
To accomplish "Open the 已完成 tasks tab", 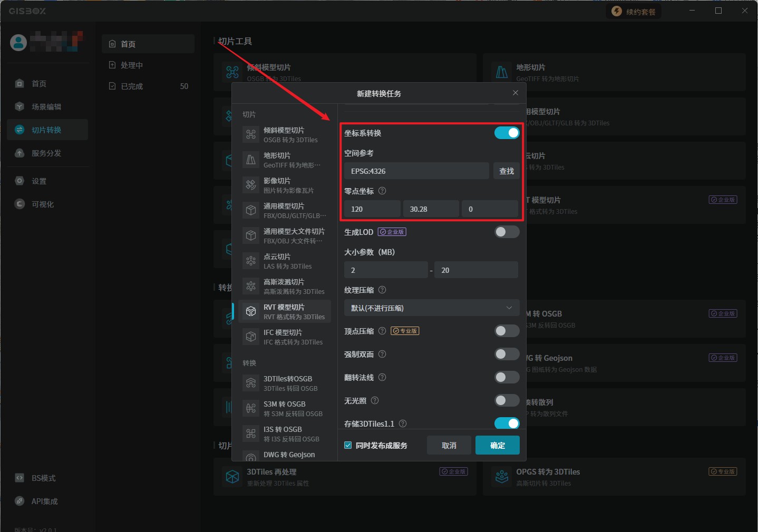I will [x=132, y=86].
